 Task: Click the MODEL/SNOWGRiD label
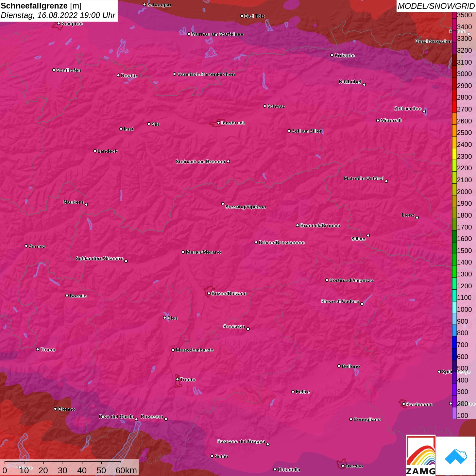(436, 6)
